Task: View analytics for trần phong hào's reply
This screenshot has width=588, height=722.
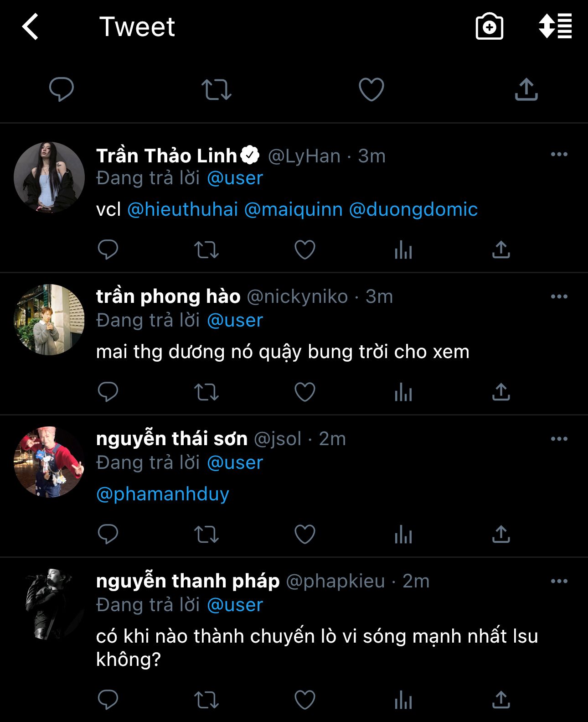Action: pos(403,392)
